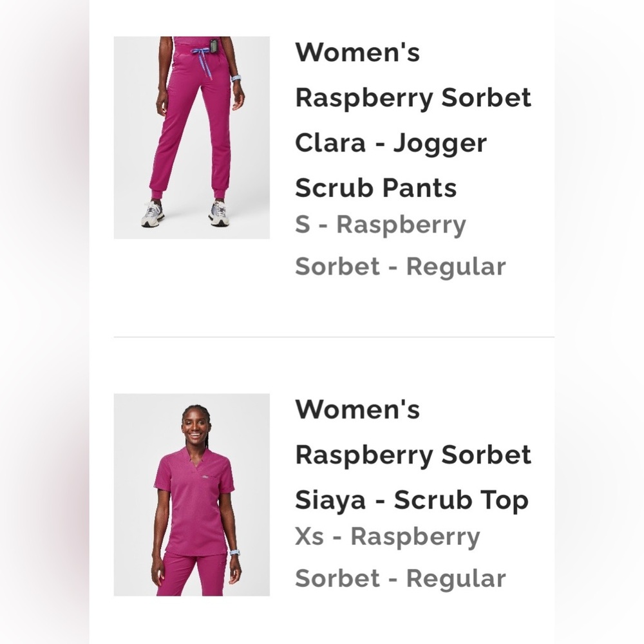
Task: Click the Scrub Pants line of the title
Action: [x=376, y=187]
